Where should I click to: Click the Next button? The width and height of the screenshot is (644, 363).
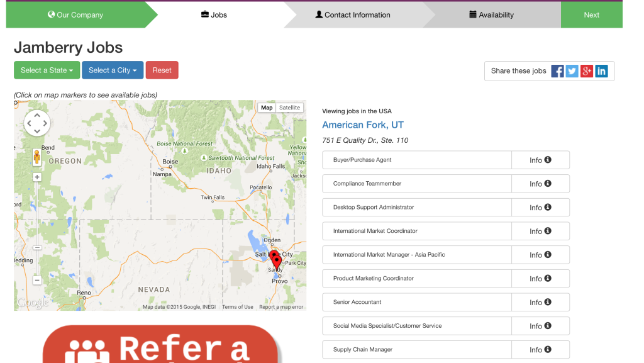click(x=591, y=14)
